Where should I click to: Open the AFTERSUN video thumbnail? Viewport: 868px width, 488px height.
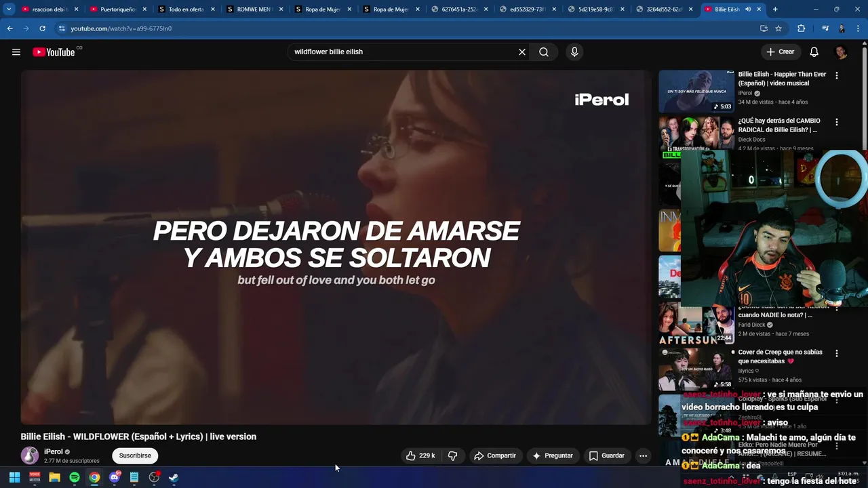click(696, 325)
